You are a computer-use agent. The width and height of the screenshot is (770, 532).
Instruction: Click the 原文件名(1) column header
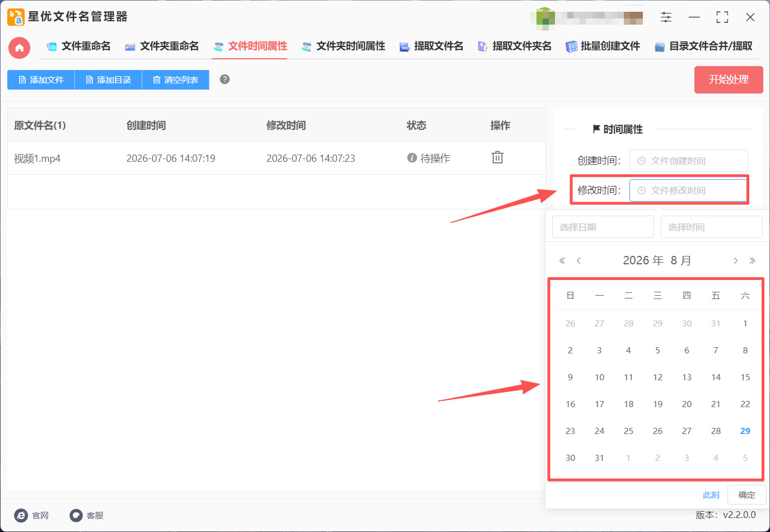coord(40,125)
